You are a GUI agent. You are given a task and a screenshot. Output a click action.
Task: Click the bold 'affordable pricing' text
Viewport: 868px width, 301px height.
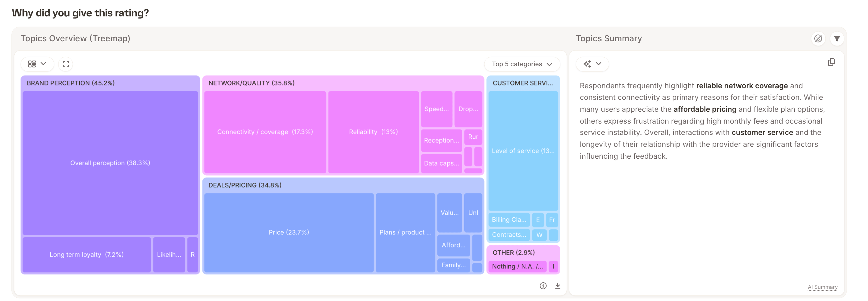click(705, 109)
